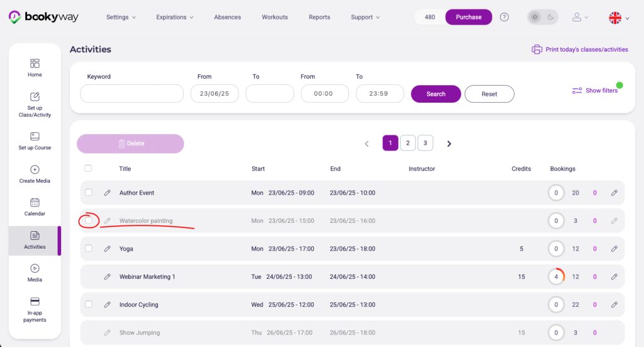Open the Expirations dropdown menu
Image resolution: width=644 pixels, height=347 pixels.
[x=175, y=17]
